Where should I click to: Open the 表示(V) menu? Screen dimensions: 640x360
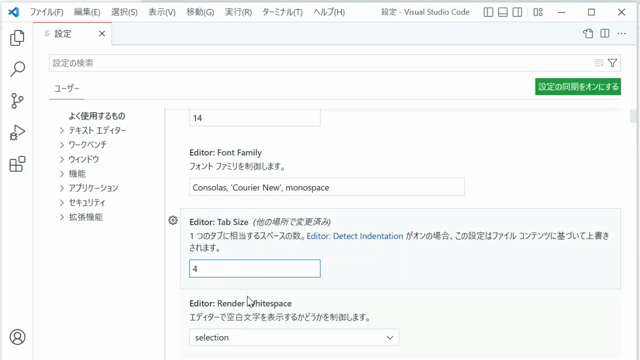pos(162,12)
